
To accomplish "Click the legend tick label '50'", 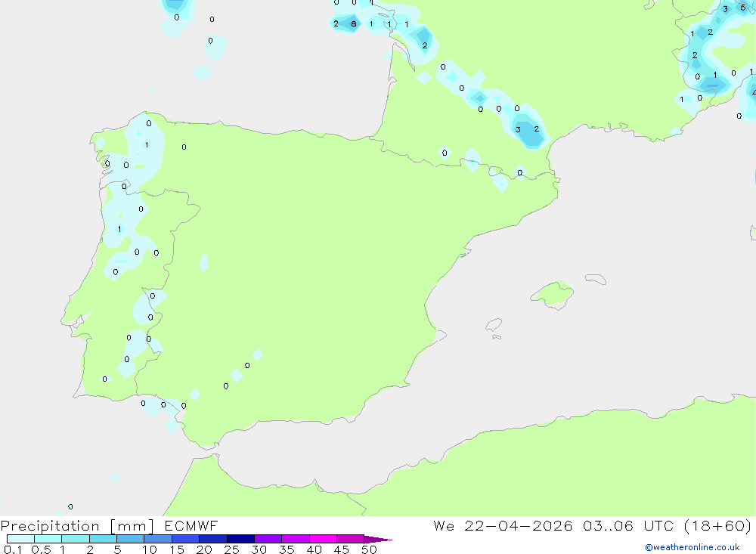I will (369, 549).
